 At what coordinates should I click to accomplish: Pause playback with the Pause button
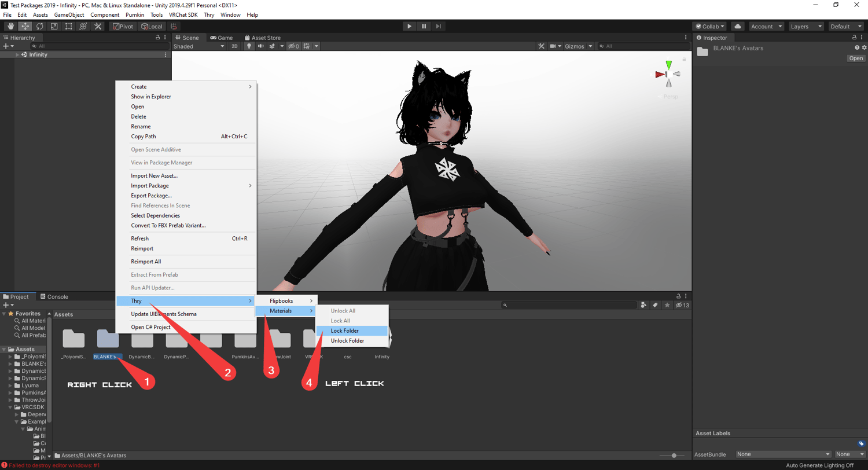[424, 26]
